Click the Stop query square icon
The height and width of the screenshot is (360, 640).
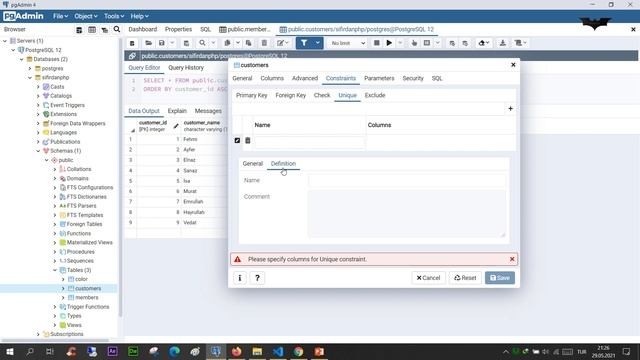(377, 43)
